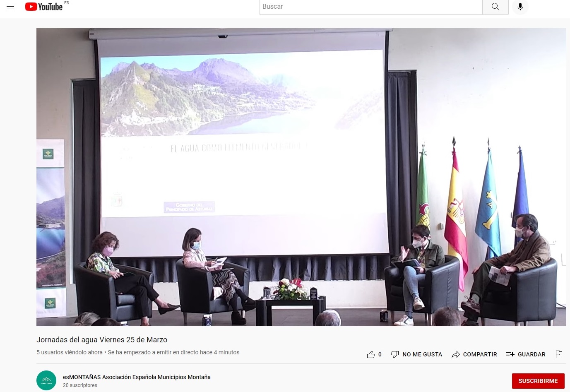
Task: Open the hamburger guide menu
Action: point(10,7)
